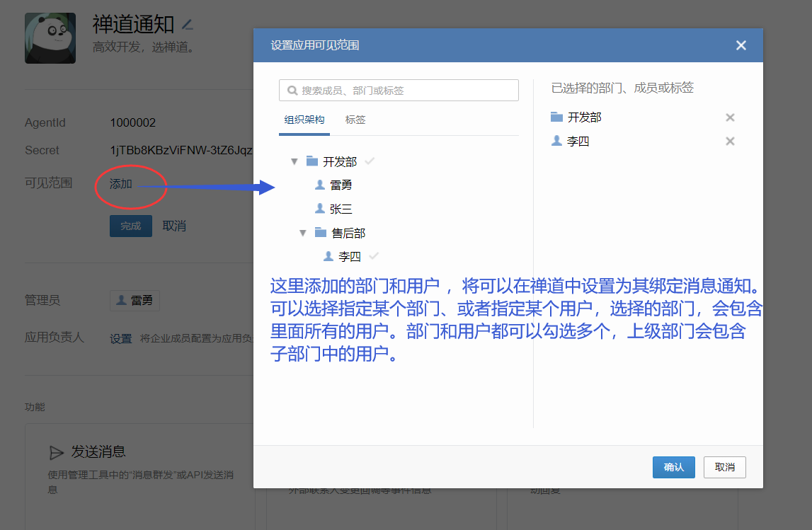Remove 开发部 from selected list
This screenshot has height=530, width=812.
click(x=730, y=117)
